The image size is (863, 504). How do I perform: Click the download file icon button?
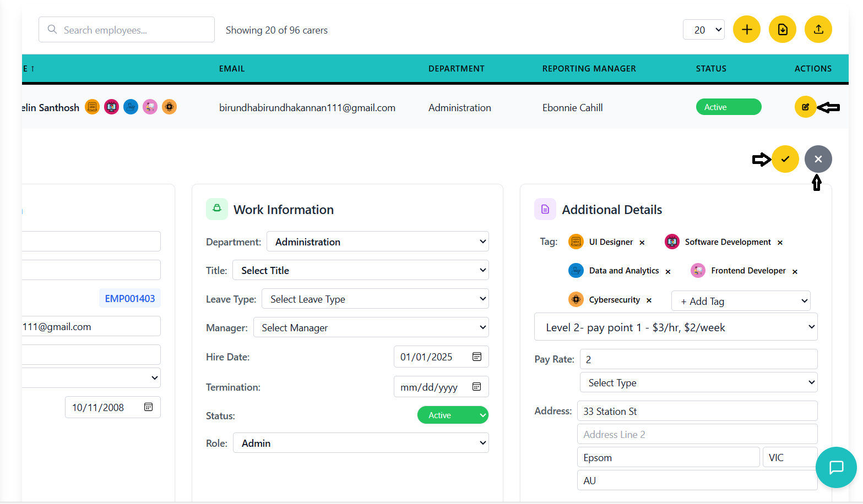(x=782, y=30)
